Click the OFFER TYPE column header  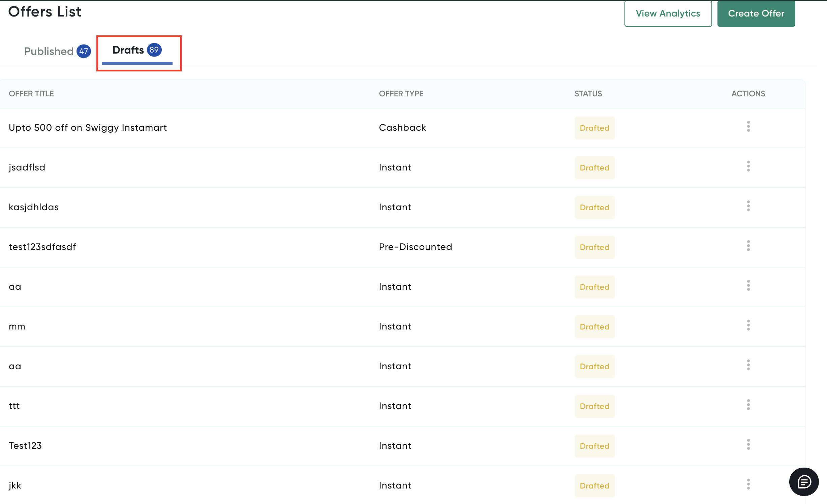click(401, 94)
